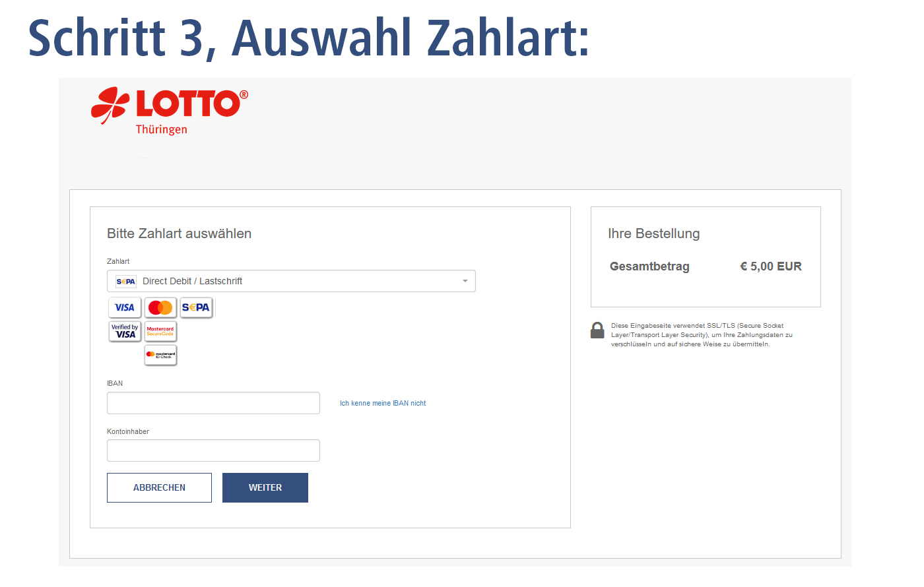Click the padlock security icon

[597, 330]
